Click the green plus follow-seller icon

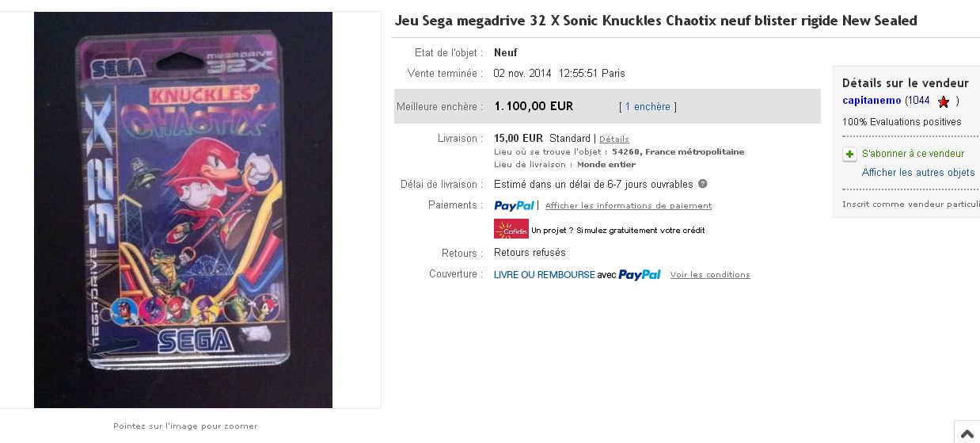tap(849, 155)
